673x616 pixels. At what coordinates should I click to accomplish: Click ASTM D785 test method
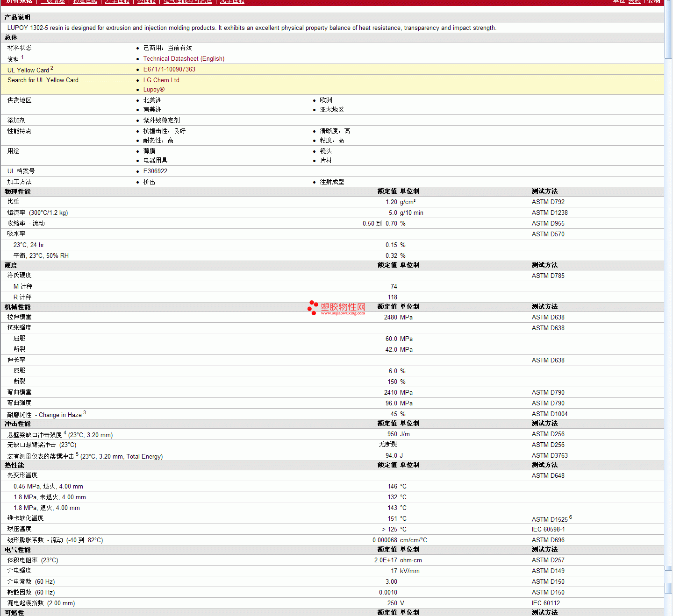tap(548, 276)
